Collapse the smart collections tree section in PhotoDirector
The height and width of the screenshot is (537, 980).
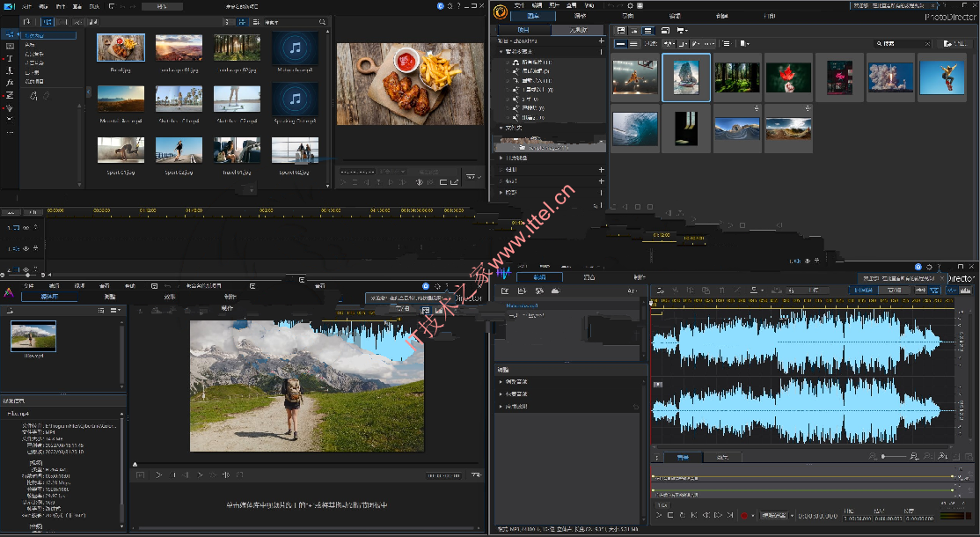[x=501, y=51]
